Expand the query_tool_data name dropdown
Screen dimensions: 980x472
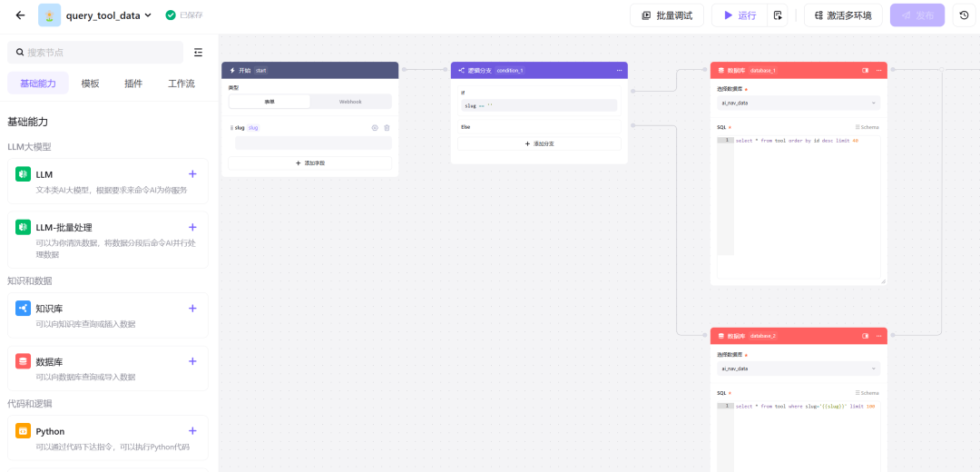pyautogui.click(x=148, y=15)
